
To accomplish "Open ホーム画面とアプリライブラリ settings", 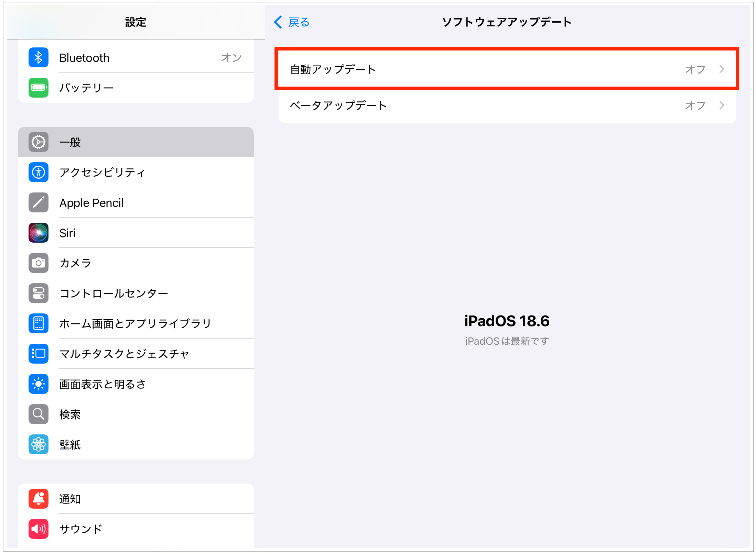I will pyautogui.click(x=135, y=323).
